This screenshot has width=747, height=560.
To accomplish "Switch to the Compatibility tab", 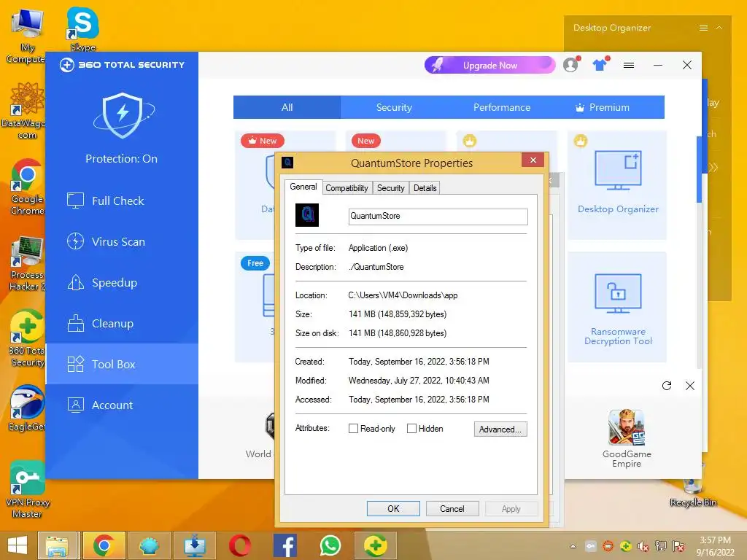I will coord(347,188).
